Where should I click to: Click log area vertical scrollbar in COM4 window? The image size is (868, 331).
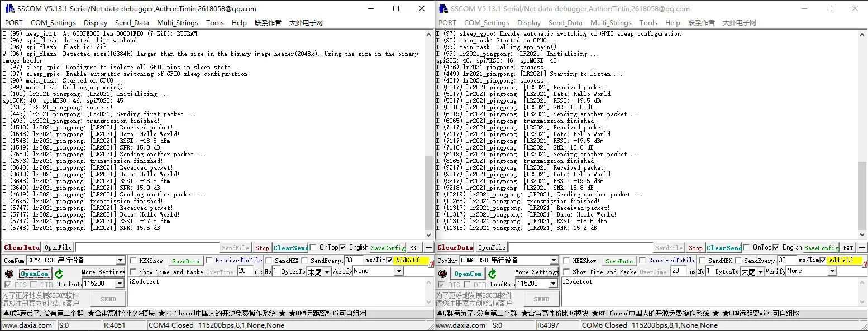pyautogui.click(x=428, y=134)
